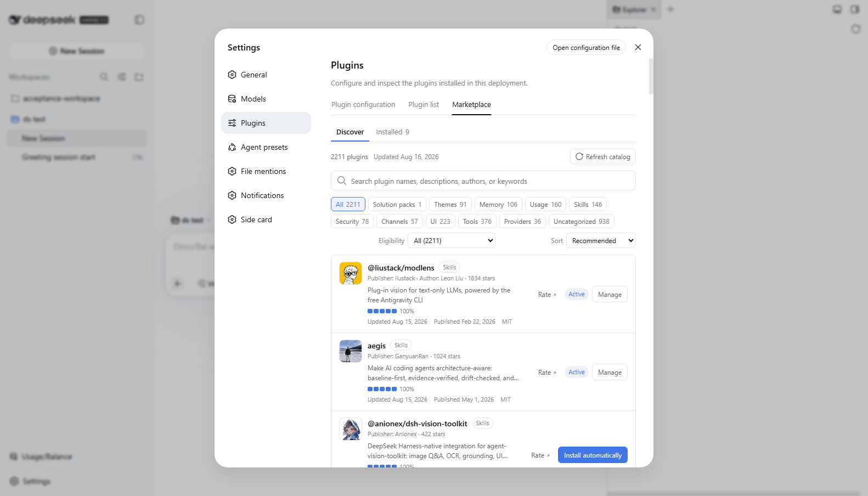The image size is (868, 496).
Task: Click the search magnifier icon
Action: [342, 181]
